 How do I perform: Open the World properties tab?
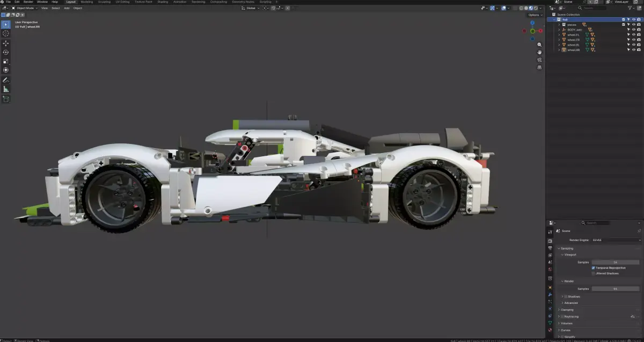[x=550, y=269]
